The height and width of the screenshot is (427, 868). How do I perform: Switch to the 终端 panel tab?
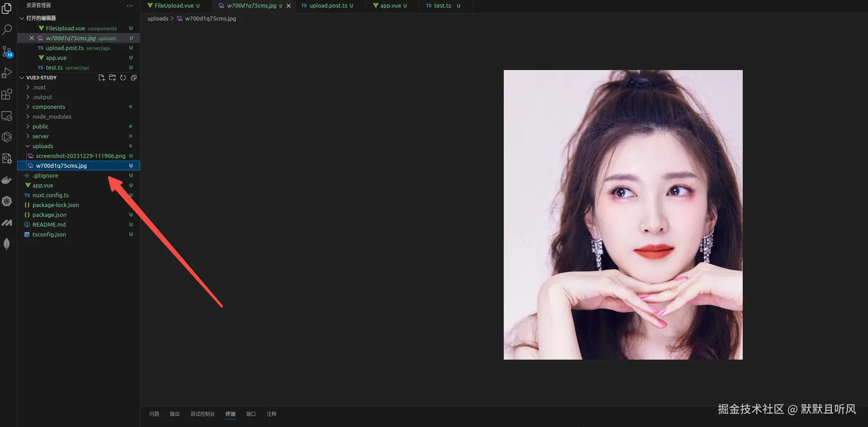(230, 414)
